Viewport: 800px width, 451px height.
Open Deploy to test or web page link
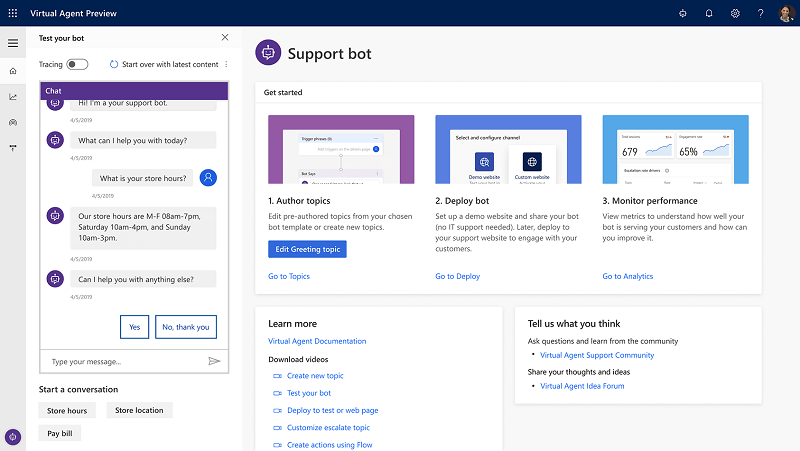click(333, 410)
